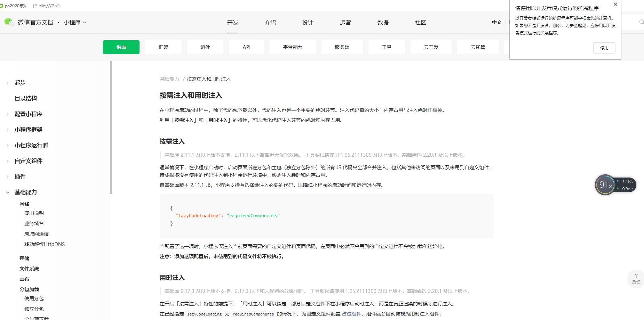This screenshot has height=320, width=644.
Task: Open 画布 in the sidebar
Action: pyautogui.click(x=24, y=279)
